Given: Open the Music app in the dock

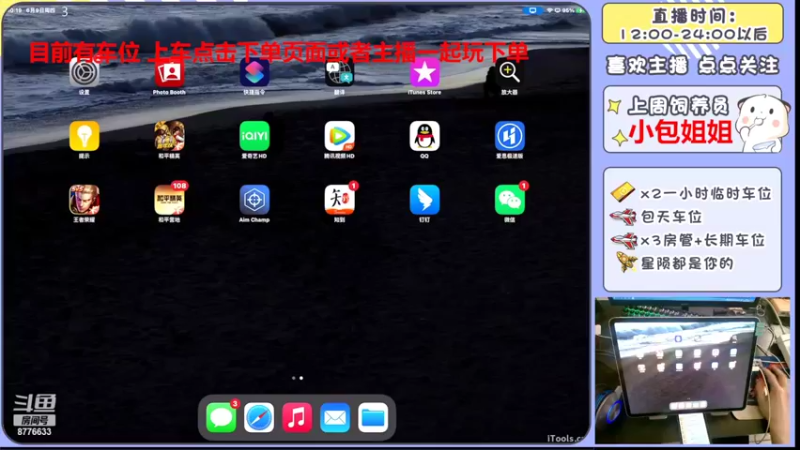Looking at the screenshot, I should click(297, 417).
